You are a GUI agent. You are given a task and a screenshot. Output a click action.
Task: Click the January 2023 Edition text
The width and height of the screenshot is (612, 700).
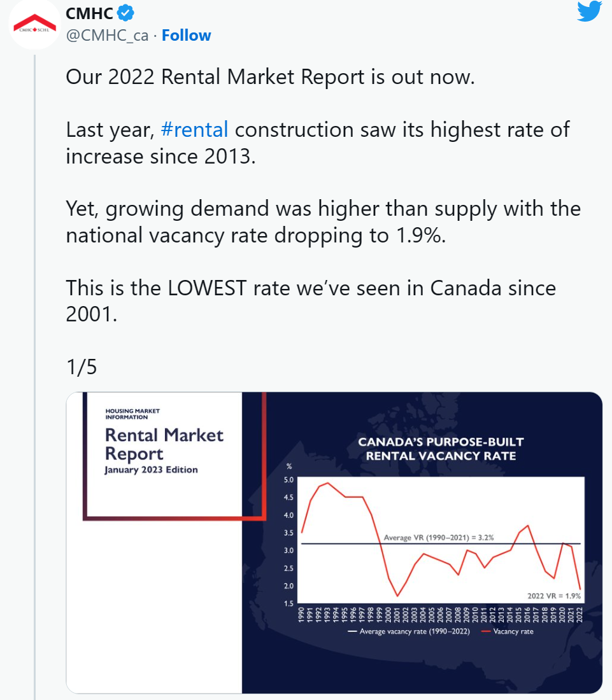(151, 470)
